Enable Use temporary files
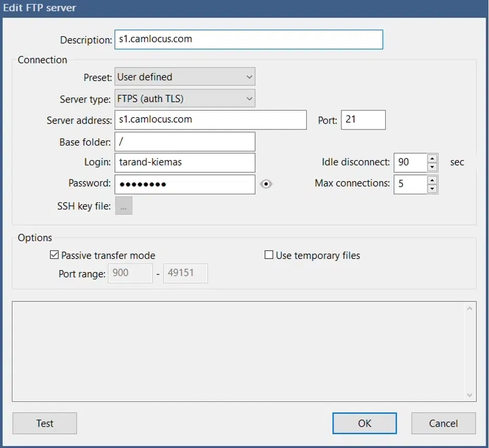489x448 pixels. [269, 254]
